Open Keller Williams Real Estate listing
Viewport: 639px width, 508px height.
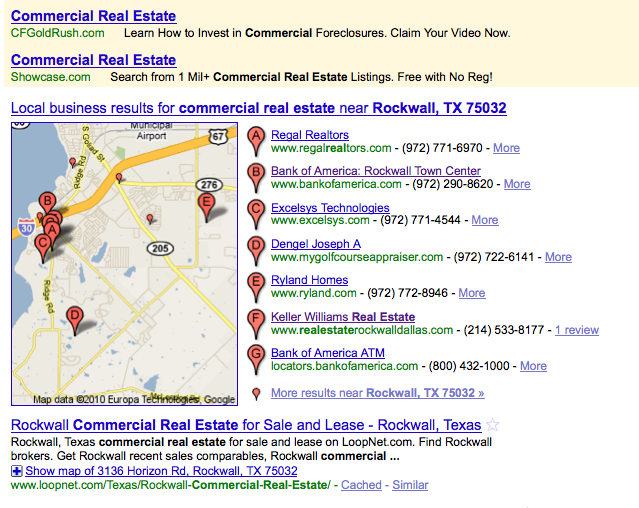(343, 317)
